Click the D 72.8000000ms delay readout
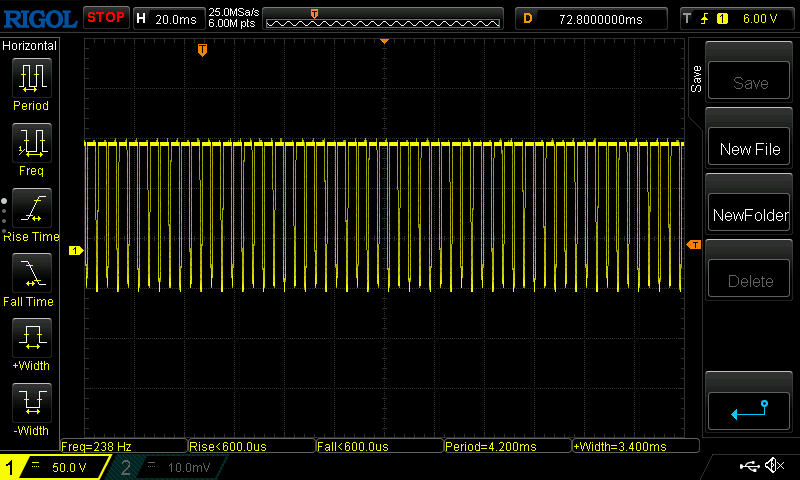Screen dimensions: 800x480 point(591,19)
